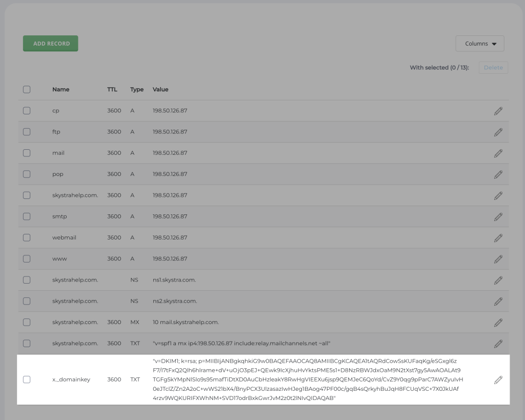Click the Delete selected button
Image resolution: width=525 pixels, height=420 pixels.
coord(493,68)
